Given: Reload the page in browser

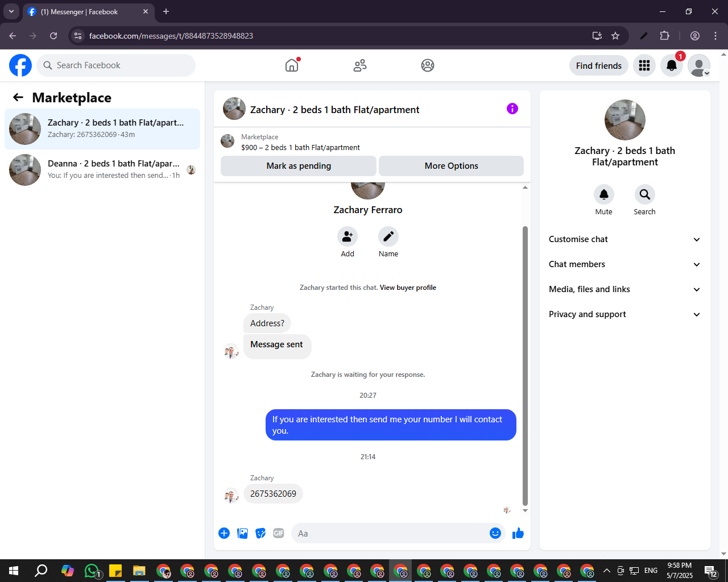Looking at the screenshot, I should 53,36.
